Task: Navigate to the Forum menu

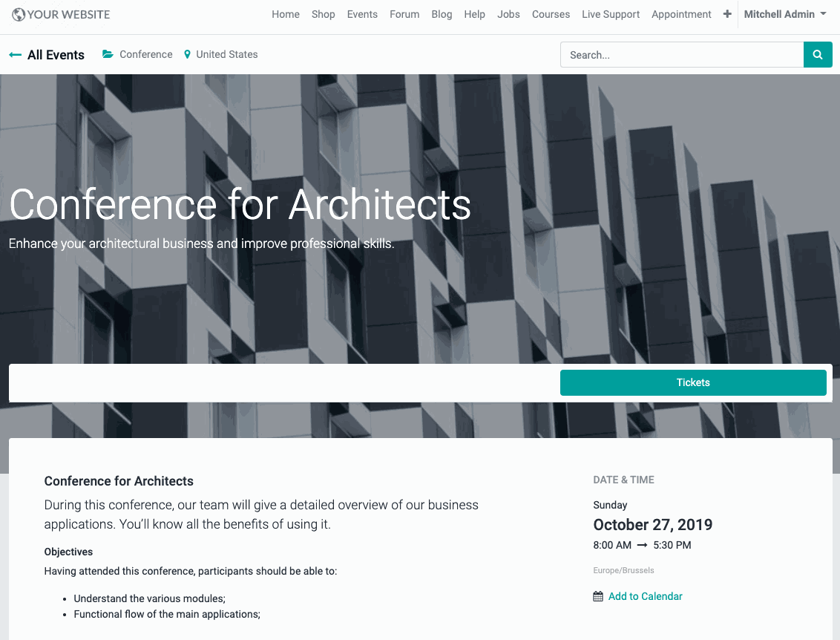Action: 404,14
